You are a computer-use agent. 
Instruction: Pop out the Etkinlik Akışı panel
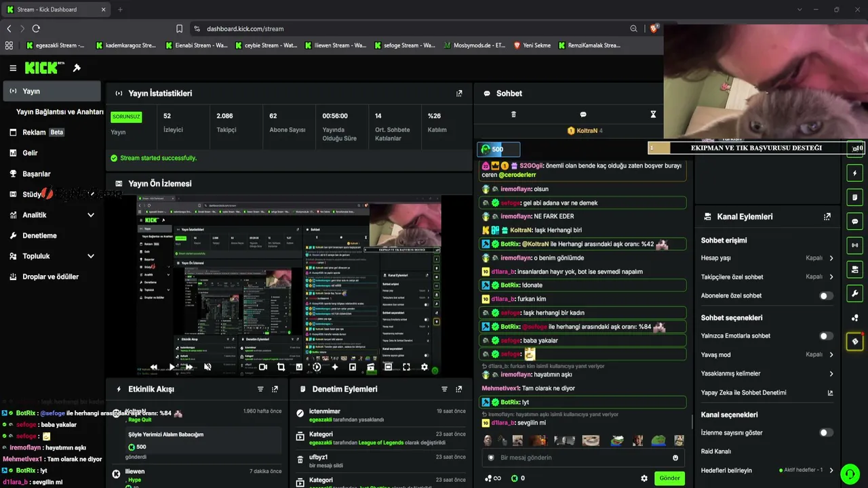pos(275,389)
